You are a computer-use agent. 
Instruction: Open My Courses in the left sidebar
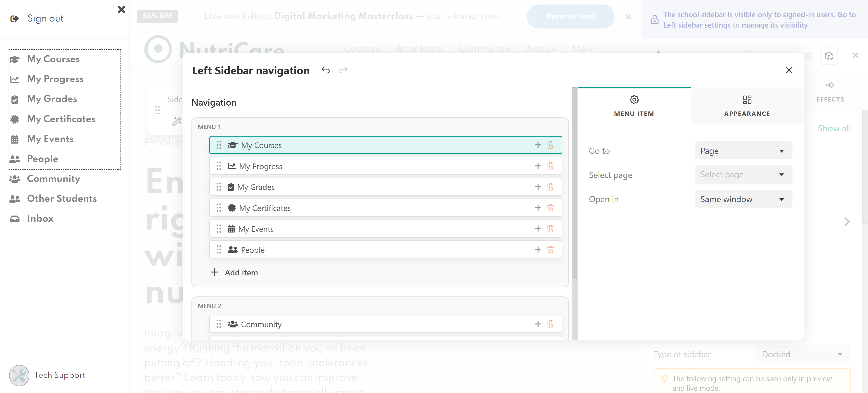(53, 59)
